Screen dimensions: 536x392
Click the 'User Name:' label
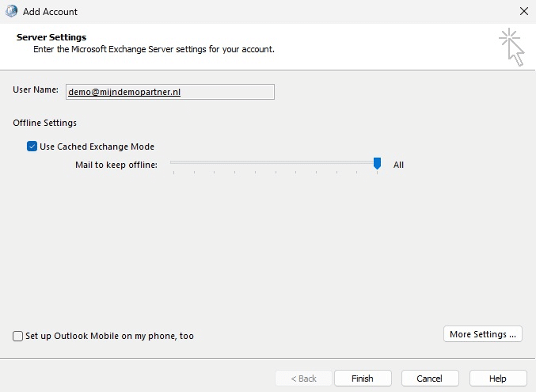pyautogui.click(x=36, y=89)
